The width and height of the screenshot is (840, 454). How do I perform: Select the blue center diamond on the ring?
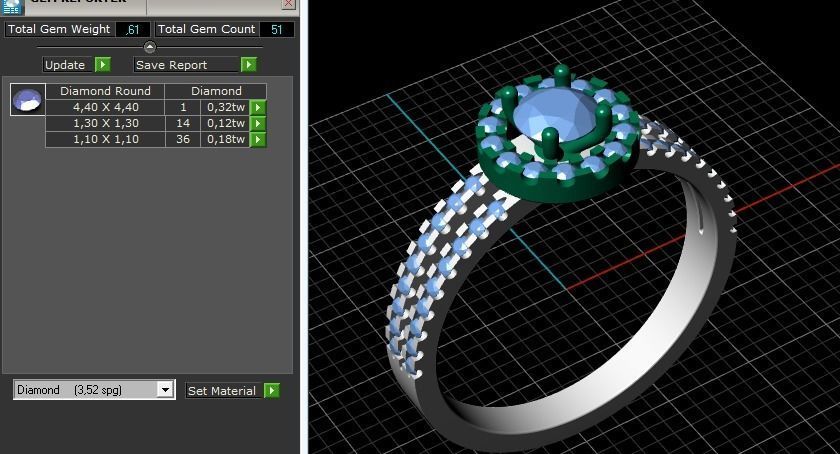557,115
